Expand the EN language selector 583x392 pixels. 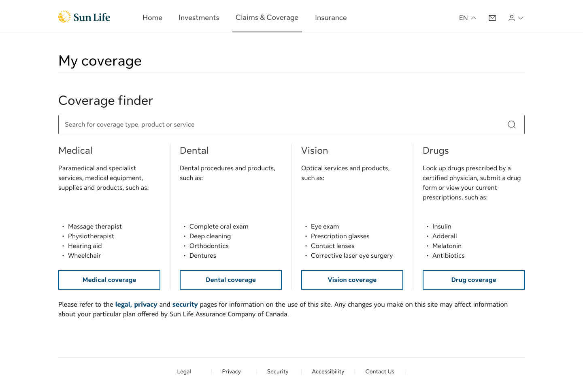click(x=468, y=18)
